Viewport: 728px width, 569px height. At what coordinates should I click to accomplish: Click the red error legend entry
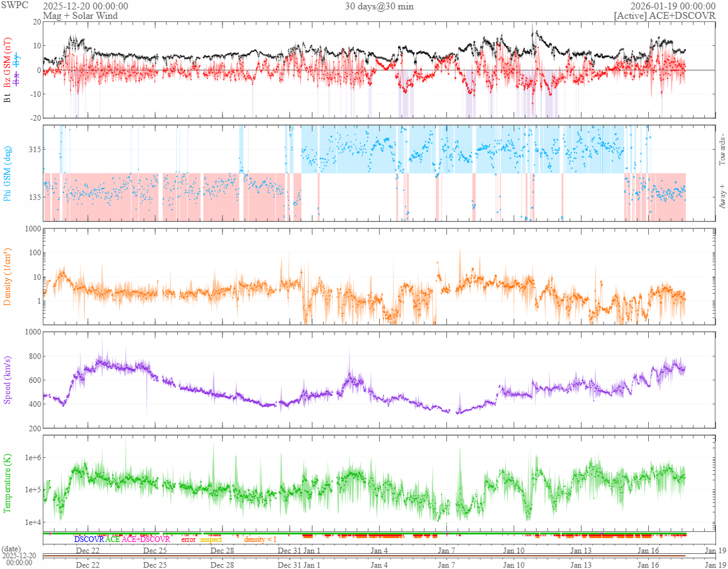[189, 539]
